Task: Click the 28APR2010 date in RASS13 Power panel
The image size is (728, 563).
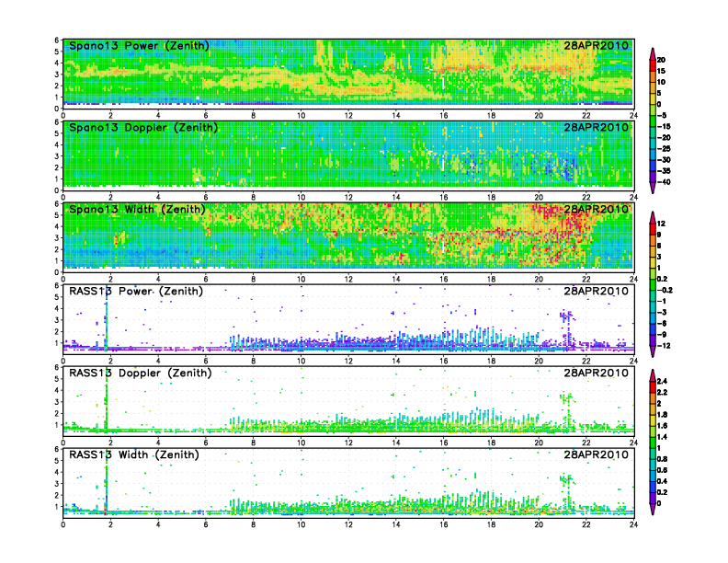Action: 597,292
